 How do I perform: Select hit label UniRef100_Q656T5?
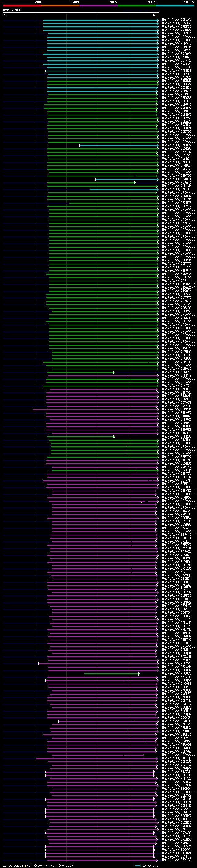[177, 91]
